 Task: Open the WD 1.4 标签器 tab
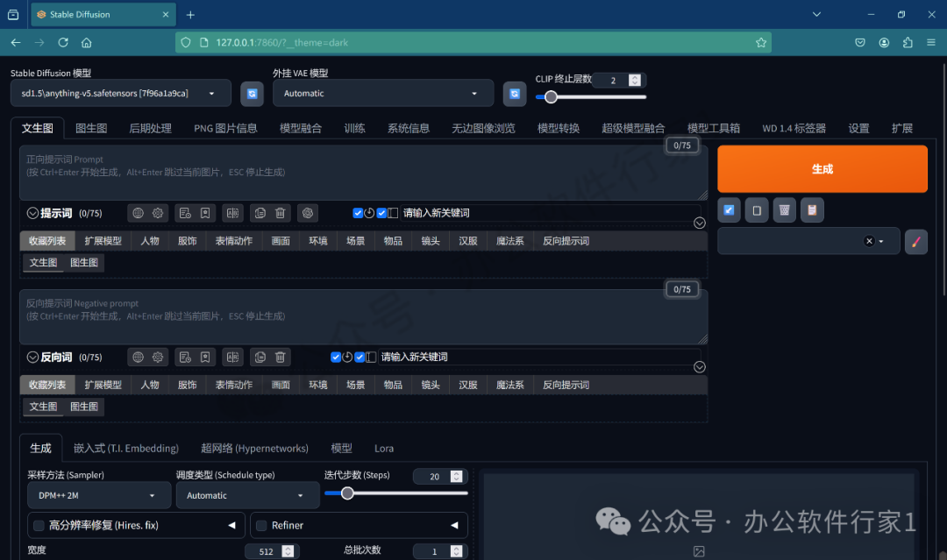pyautogui.click(x=794, y=127)
